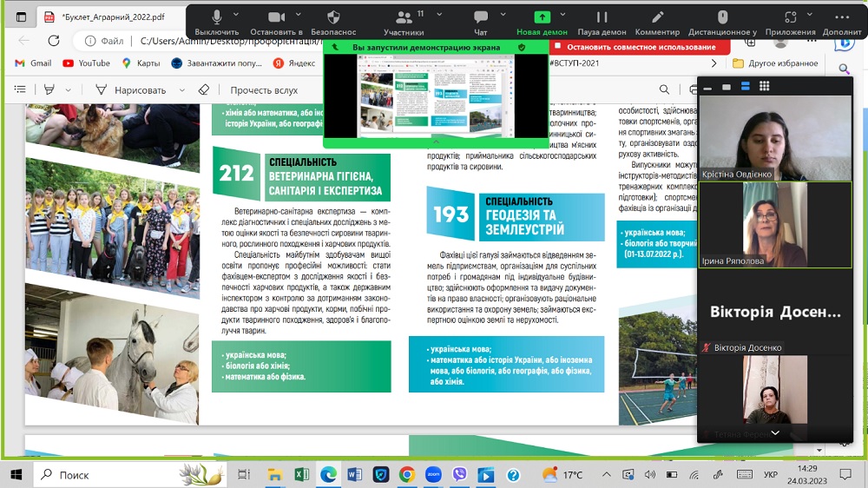This screenshot has height=488, width=868.
Task: Open Gmail bookmark
Action: [33, 63]
